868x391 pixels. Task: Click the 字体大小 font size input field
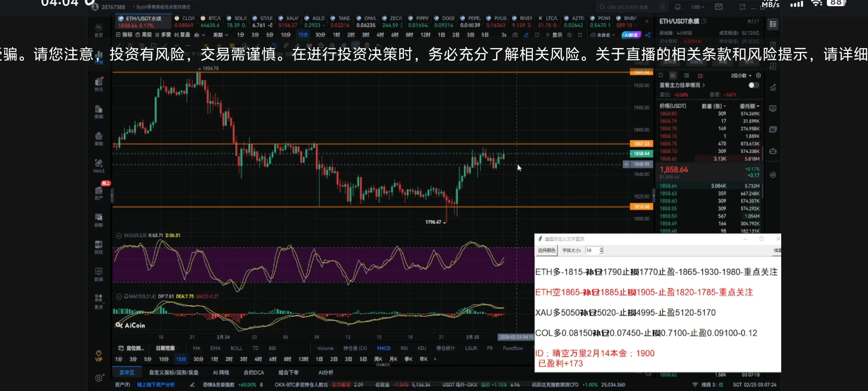click(592, 250)
